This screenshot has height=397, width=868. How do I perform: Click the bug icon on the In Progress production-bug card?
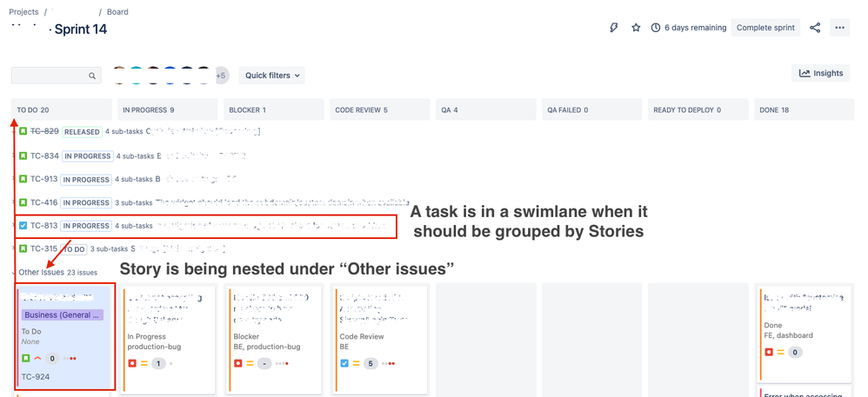(131, 363)
